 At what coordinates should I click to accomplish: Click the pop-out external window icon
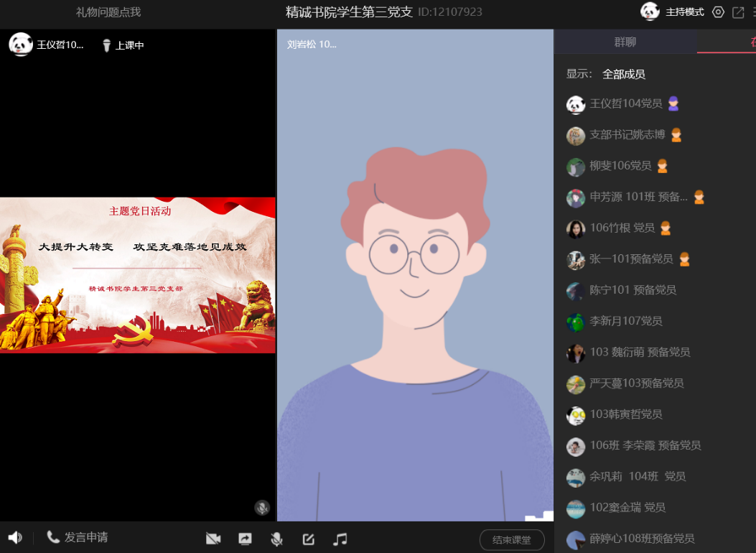[x=738, y=12]
